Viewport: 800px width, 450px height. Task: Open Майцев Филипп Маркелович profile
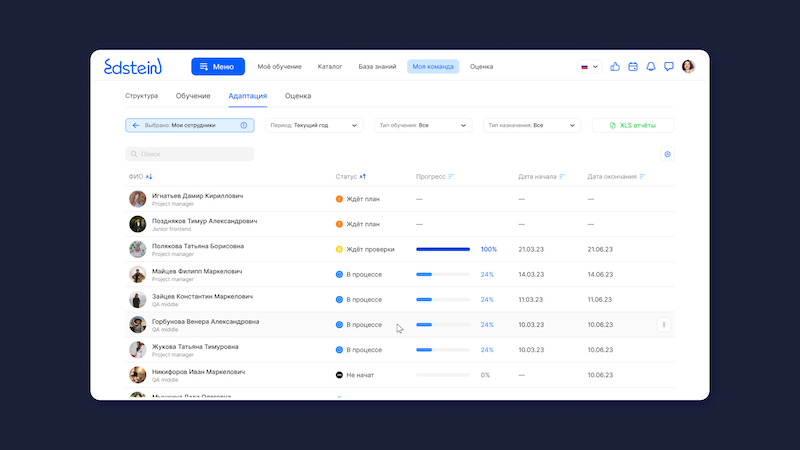click(x=197, y=271)
